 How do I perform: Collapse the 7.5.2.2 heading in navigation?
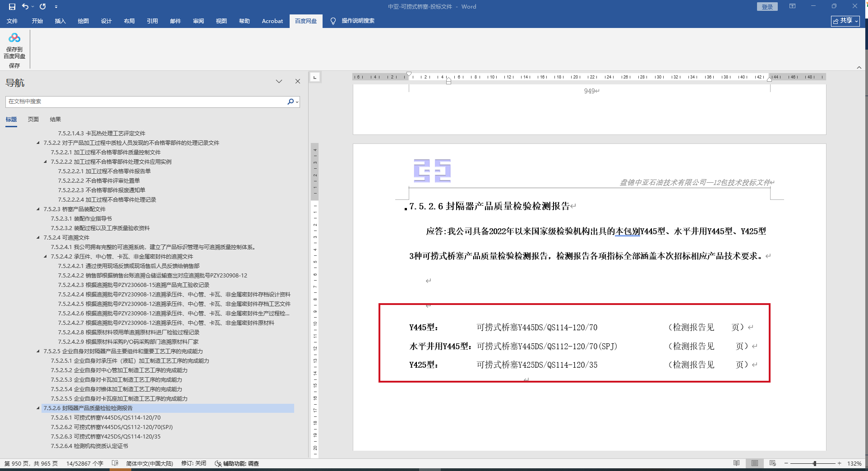pyautogui.click(x=38, y=143)
